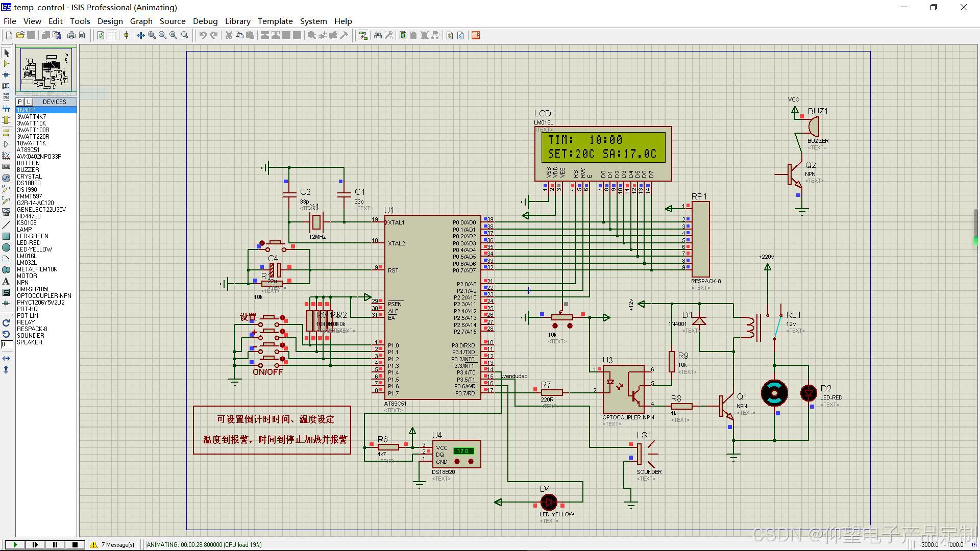Select the Virtual Instruments mode icon
The height and width of the screenshot is (551, 980).
pos(6,211)
